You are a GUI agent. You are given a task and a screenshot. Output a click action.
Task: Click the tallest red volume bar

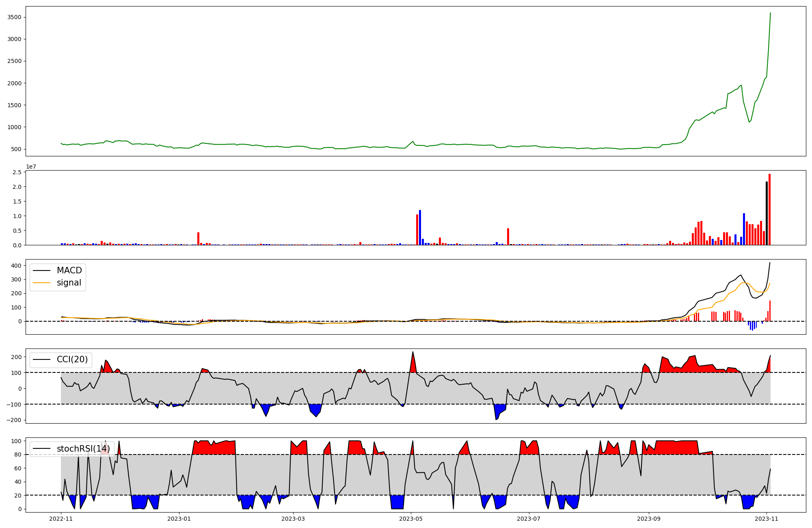(769, 209)
